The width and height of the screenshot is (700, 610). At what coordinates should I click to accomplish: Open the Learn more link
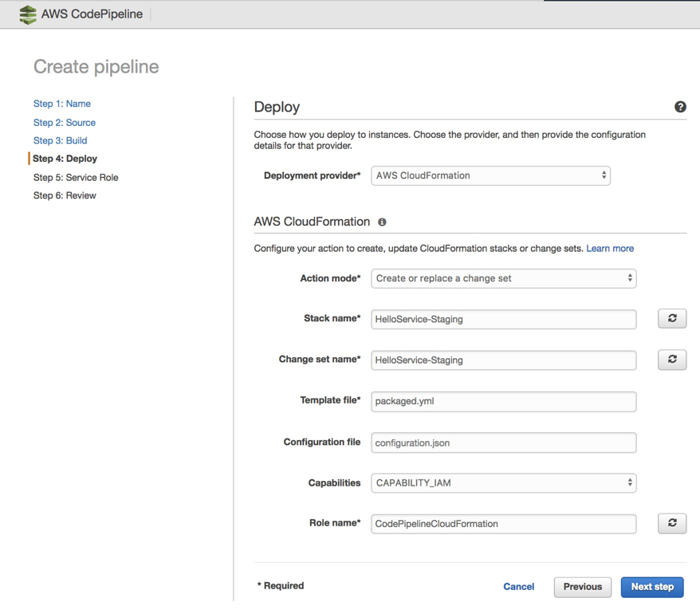[x=610, y=249]
